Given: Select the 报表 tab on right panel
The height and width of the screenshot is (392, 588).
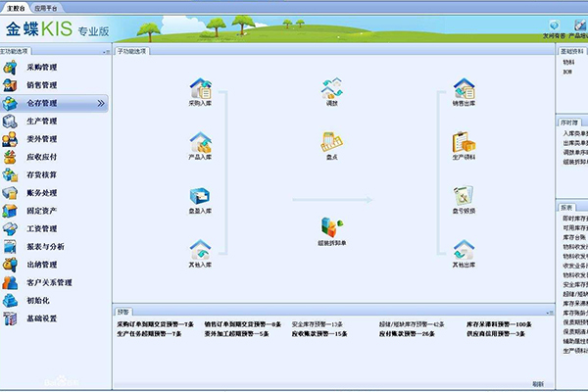Looking at the screenshot, I should click(566, 208).
